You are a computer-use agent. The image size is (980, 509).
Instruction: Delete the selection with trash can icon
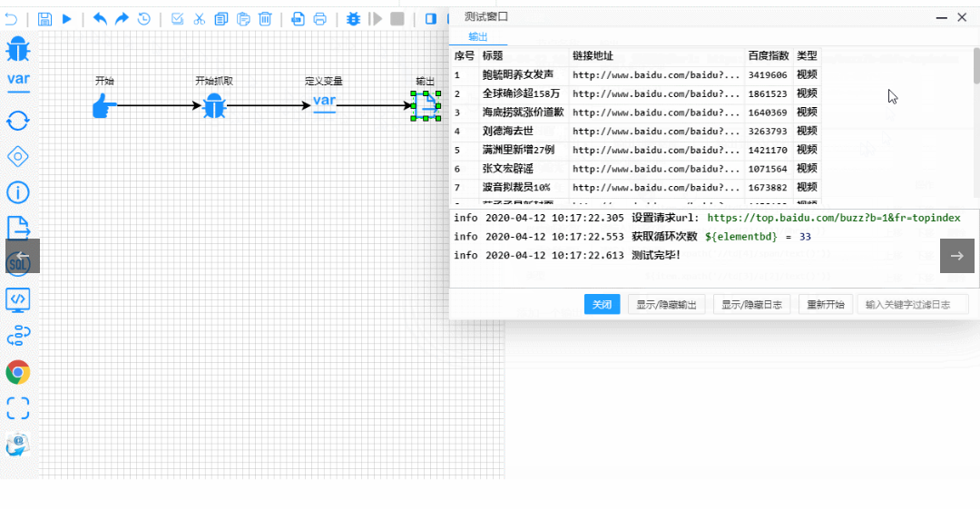(x=265, y=19)
